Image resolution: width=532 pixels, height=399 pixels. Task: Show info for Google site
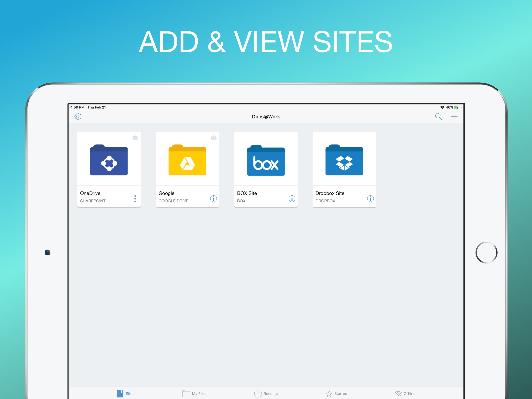click(213, 199)
